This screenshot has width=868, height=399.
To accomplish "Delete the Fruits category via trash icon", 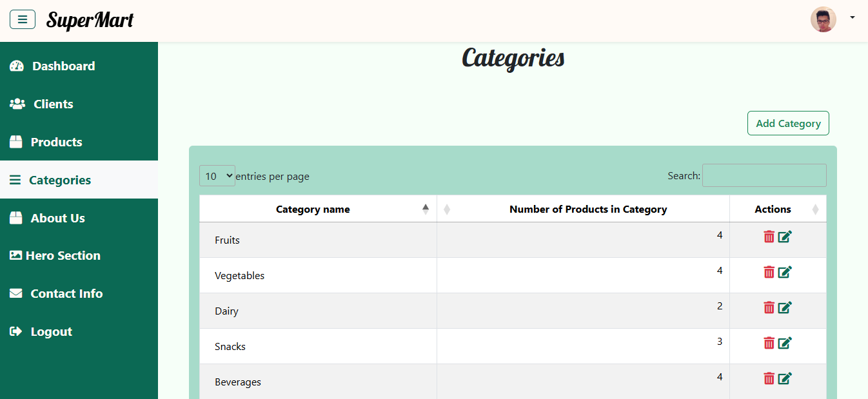I will click(769, 237).
